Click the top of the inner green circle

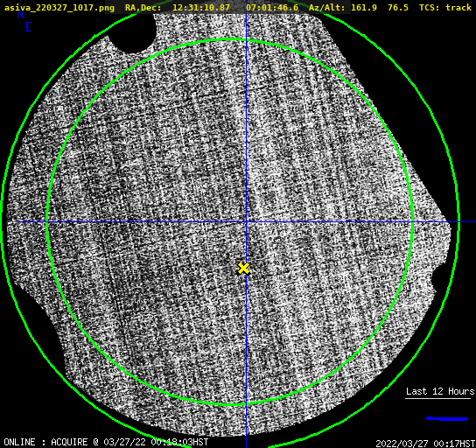230,39
